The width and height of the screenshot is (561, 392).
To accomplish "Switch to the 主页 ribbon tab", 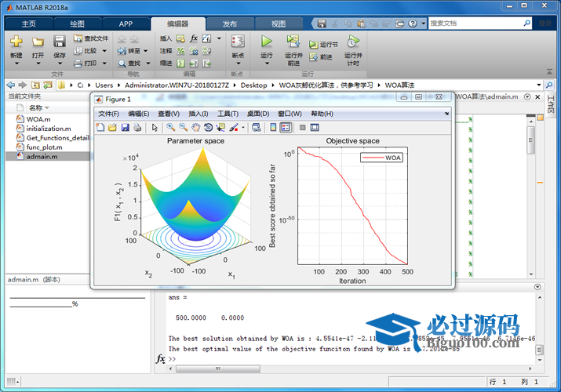I will point(28,24).
